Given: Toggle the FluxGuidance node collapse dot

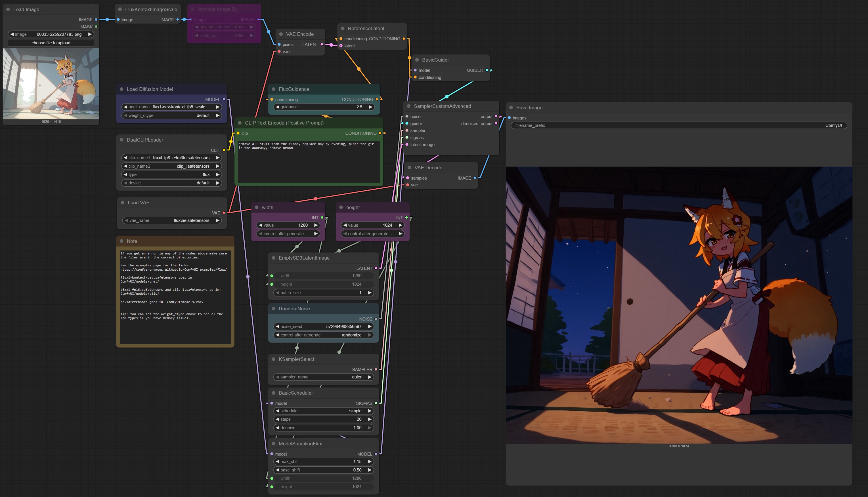Looking at the screenshot, I should (x=273, y=89).
